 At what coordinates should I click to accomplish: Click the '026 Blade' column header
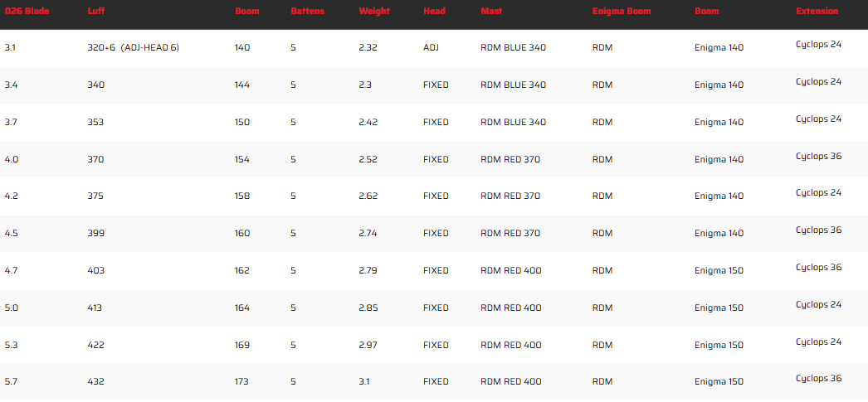tap(27, 11)
